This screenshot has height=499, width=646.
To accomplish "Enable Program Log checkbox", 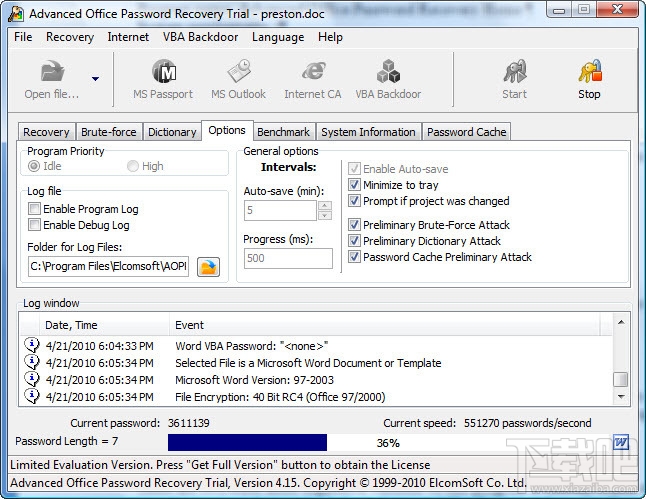I will tap(35, 209).
